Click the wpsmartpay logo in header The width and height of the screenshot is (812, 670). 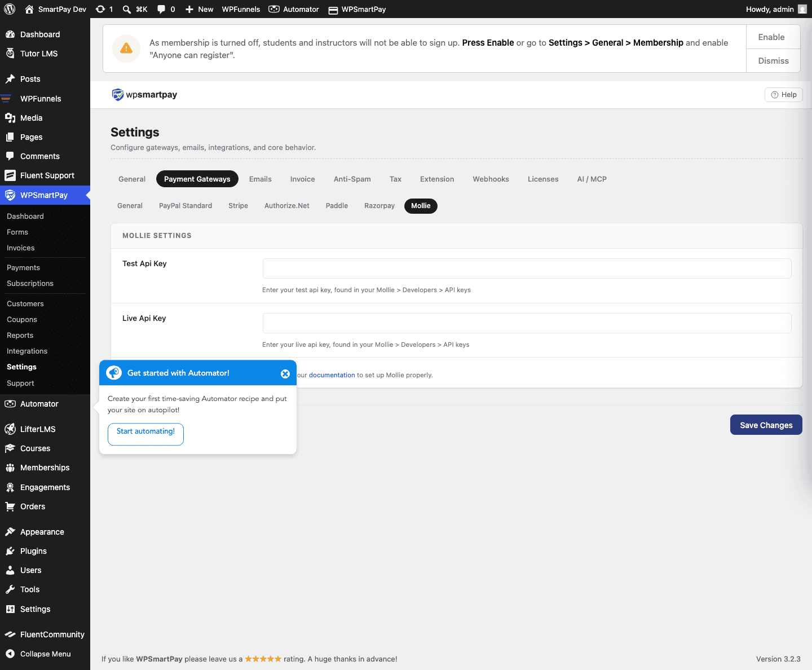click(x=144, y=95)
